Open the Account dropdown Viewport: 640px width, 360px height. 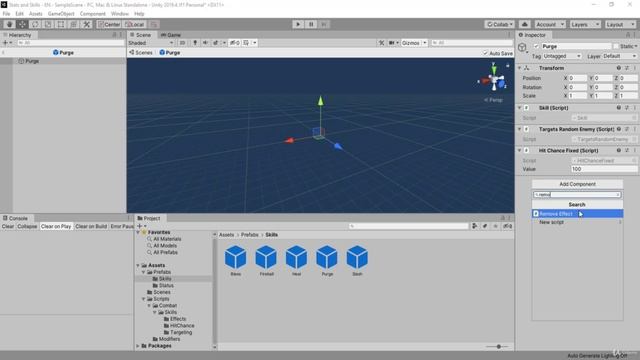pyautogui.click(x=550, y=24)
